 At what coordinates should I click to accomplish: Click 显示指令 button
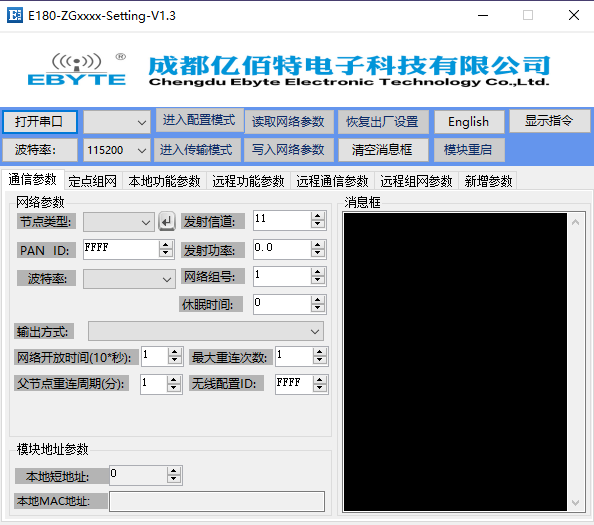[549, 121]
